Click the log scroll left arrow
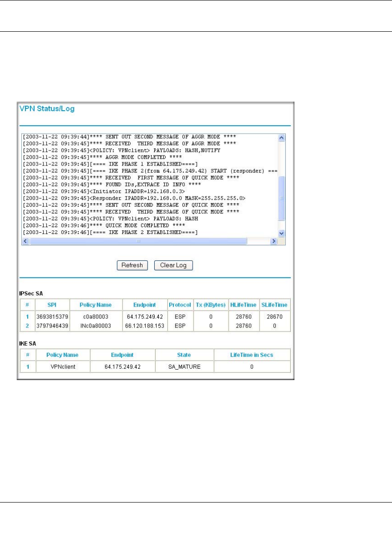 coord(25,241)
